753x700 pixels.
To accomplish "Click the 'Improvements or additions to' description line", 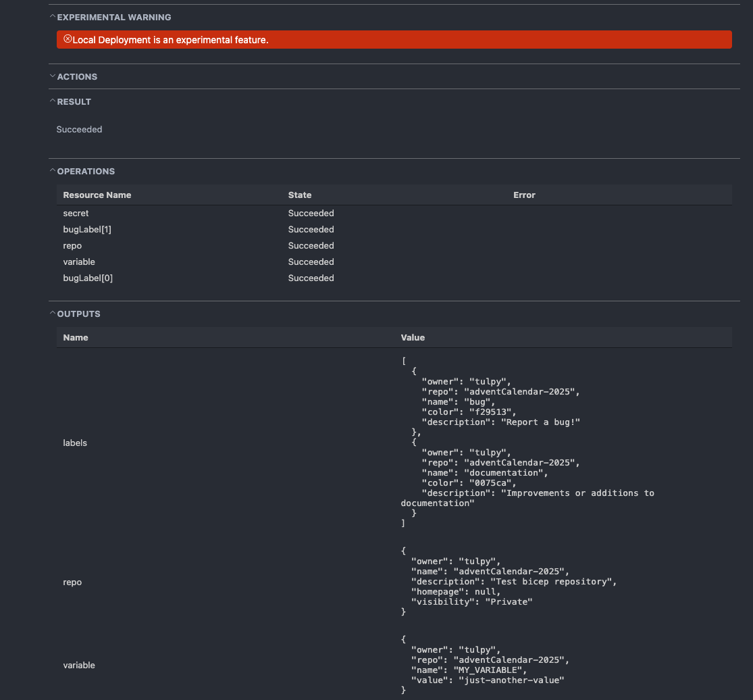I will (538, 493).
